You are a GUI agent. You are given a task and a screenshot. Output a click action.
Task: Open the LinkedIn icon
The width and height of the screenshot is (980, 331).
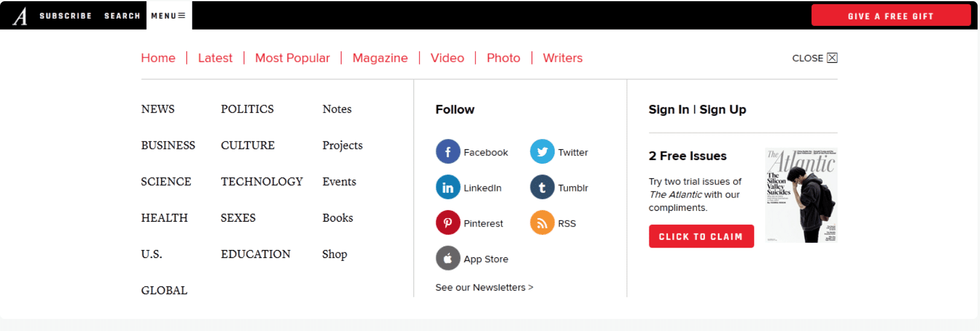click(448, 188)
